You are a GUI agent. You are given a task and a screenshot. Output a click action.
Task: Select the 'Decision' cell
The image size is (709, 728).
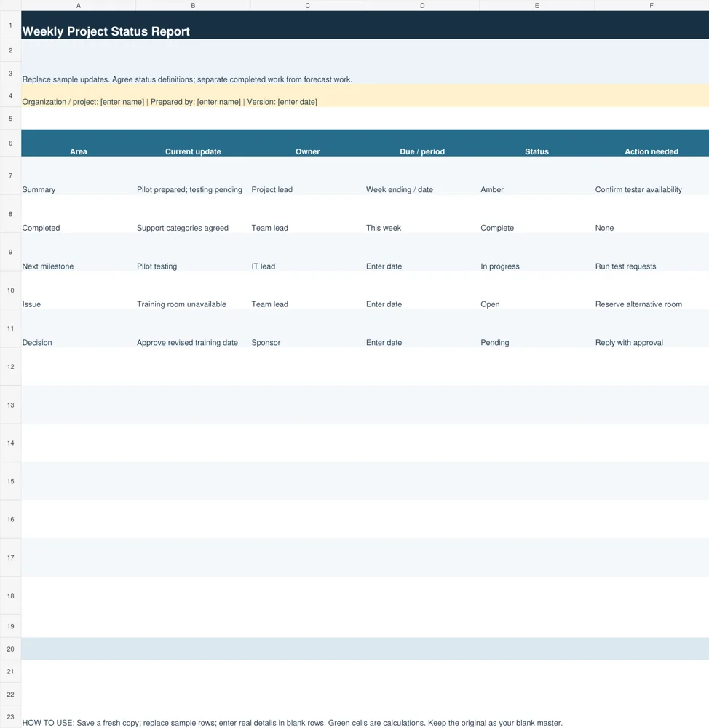point(79,328)
